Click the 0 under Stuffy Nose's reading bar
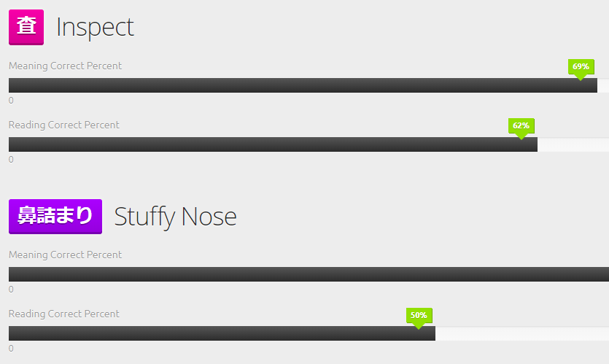 tap(11, 349)
